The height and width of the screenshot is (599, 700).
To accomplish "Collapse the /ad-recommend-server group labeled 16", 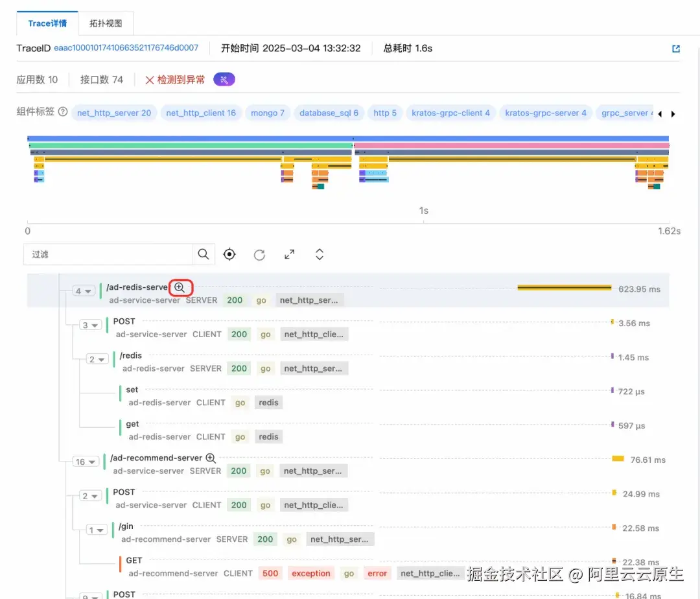I will pos(84,462).
